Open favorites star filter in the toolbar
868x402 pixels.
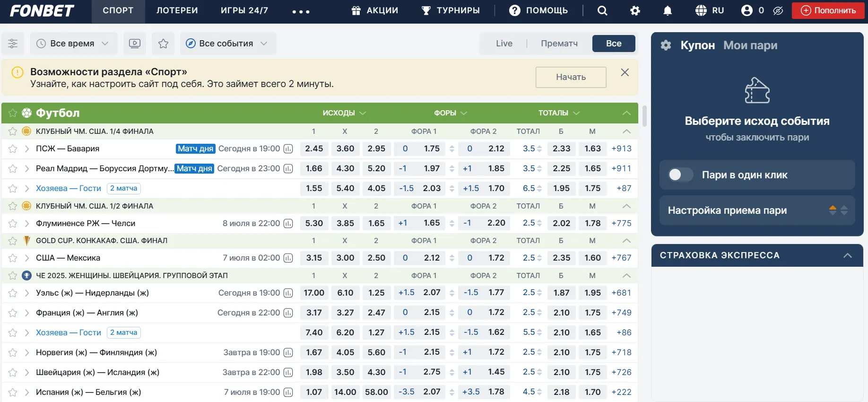pyautogui.click(x=163, y=44)
